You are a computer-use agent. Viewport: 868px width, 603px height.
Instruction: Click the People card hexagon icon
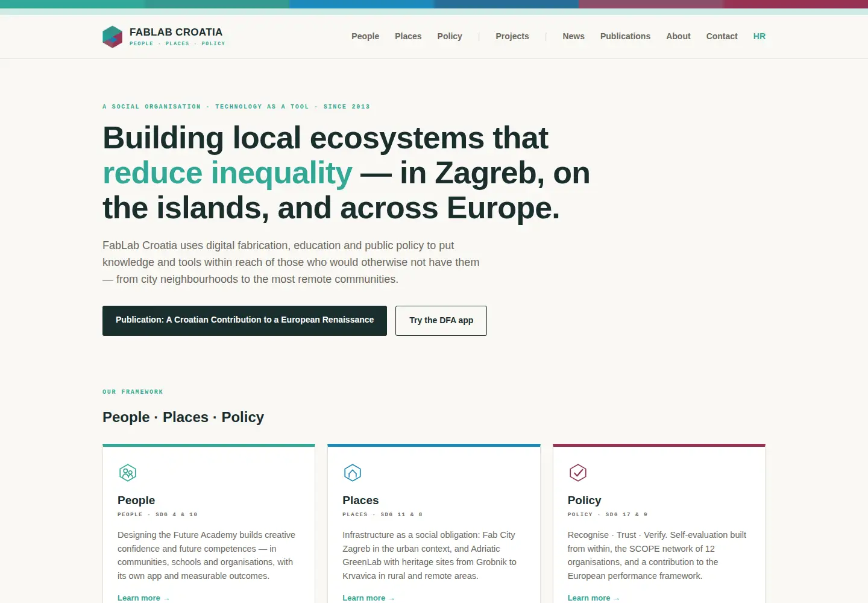128,473
